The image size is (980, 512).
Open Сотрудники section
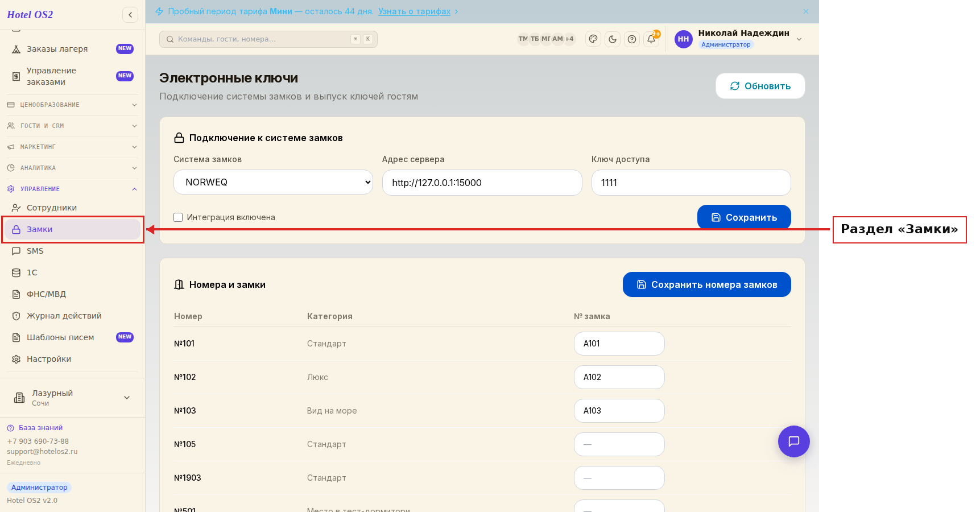click(73, 208)
